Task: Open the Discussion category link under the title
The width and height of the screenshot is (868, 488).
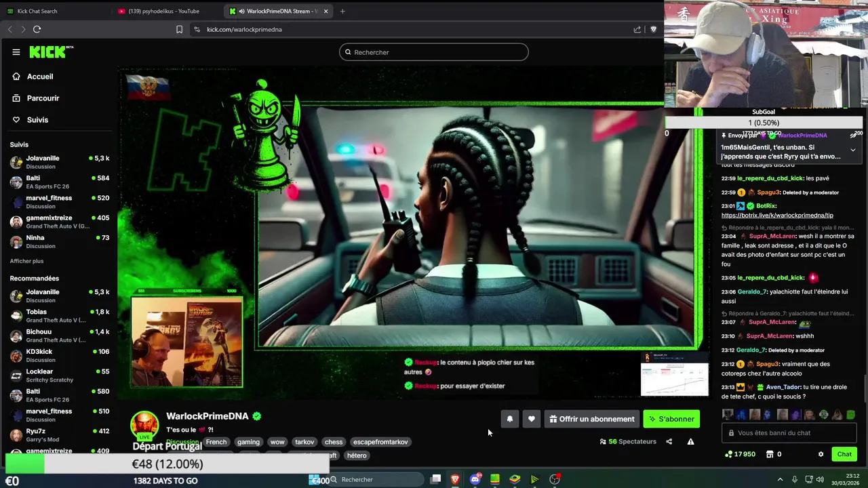Action: click(182, 442)
